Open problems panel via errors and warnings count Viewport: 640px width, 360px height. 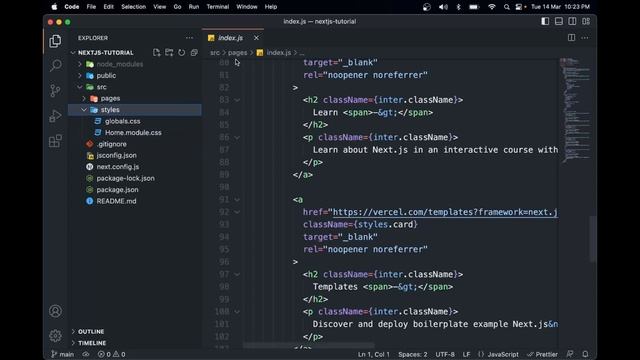tap(111, 354)
